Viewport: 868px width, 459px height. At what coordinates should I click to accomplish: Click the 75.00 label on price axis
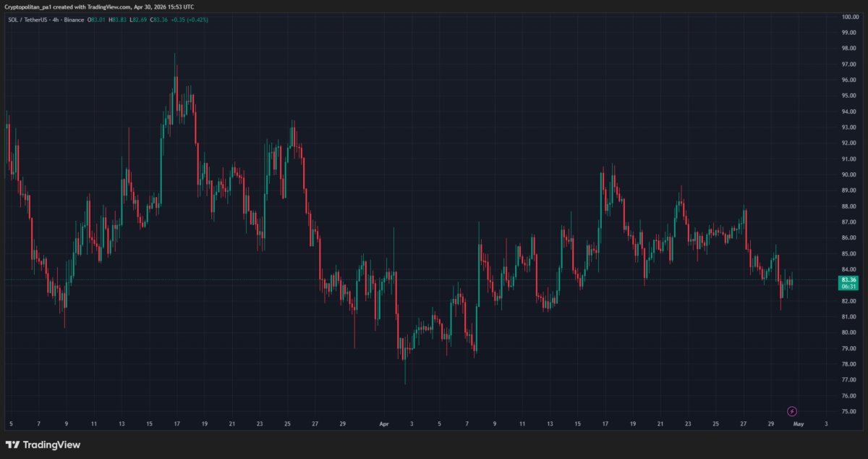point(850,411)
